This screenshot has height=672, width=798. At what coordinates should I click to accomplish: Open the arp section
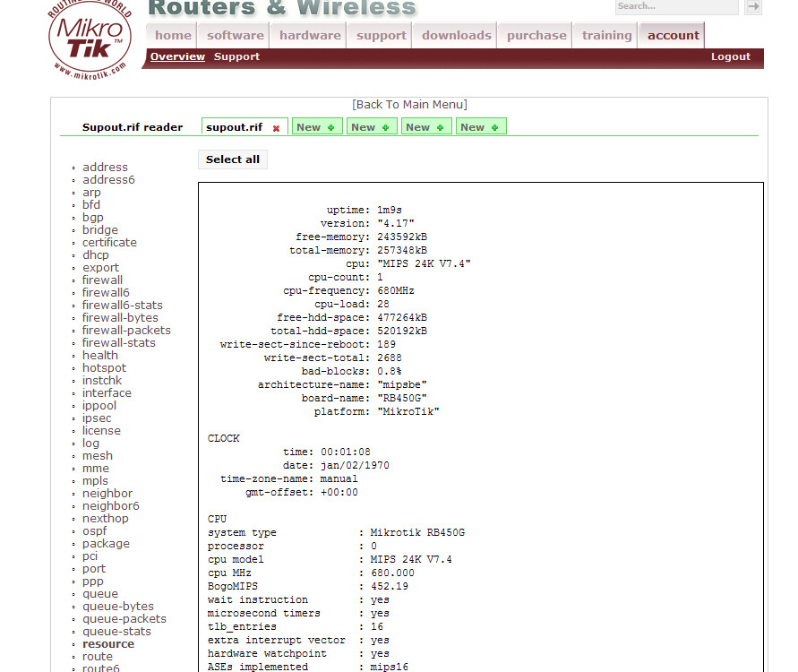(91, 193)
